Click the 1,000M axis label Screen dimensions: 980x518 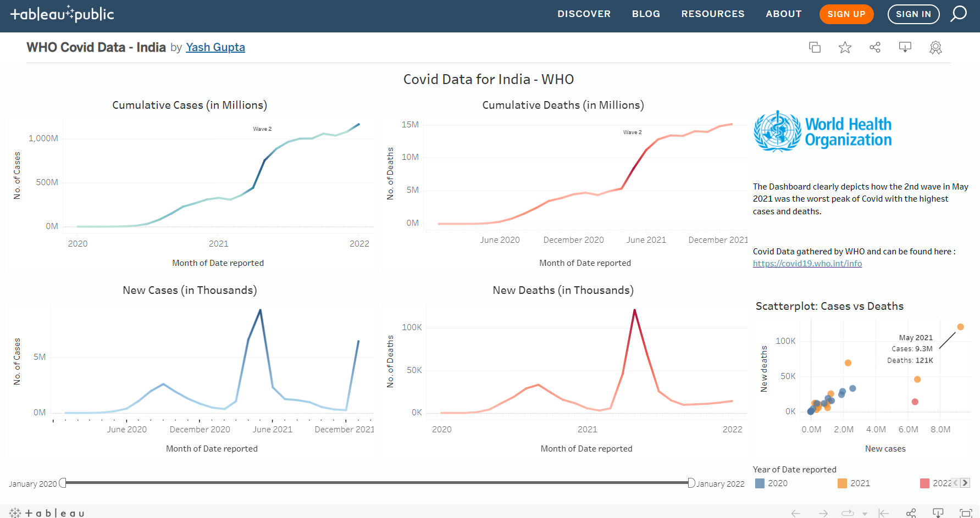point(43,138)
